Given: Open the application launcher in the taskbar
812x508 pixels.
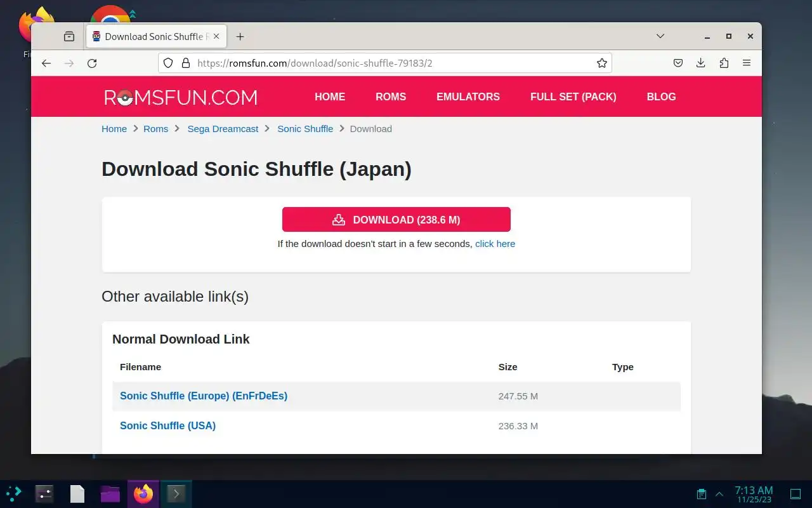Looking at the screenshot, I should coord(13,493).
